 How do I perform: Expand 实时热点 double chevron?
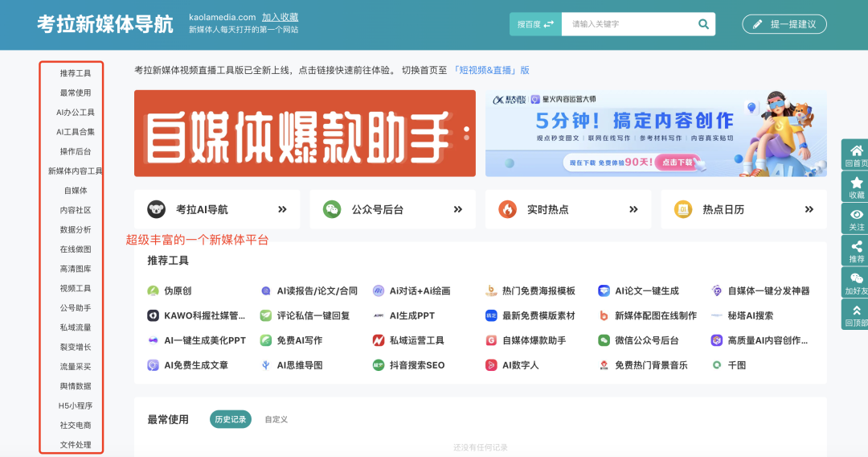[x=633, y=209]
